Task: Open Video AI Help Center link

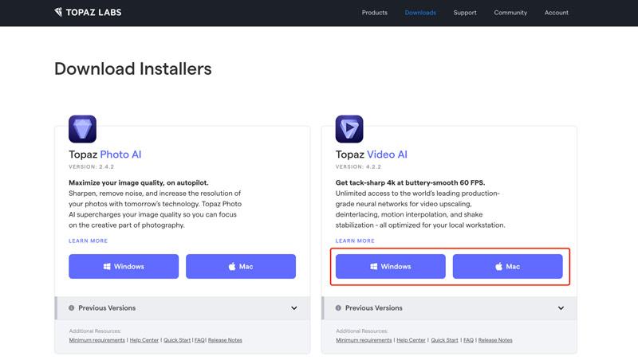Action: 411,340
